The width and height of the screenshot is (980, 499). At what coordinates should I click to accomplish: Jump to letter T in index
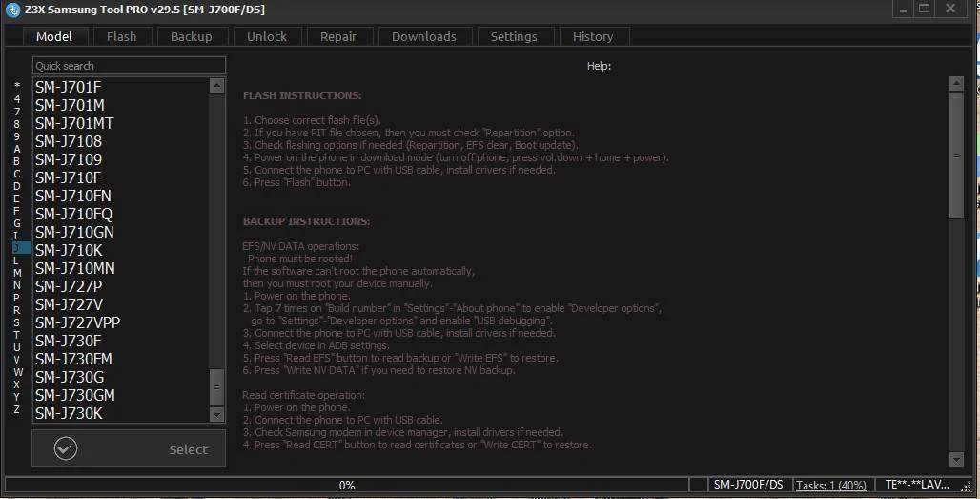point(17,335)
